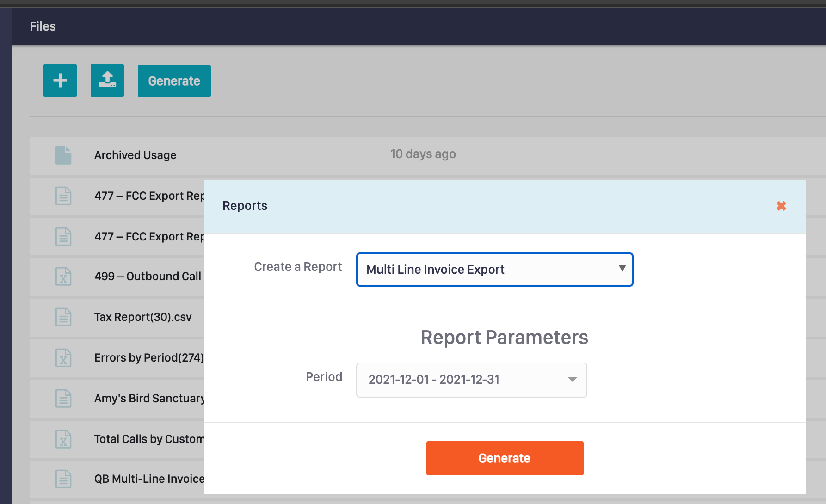Click the QB Multi-Line Invoice document icon
The image size is (826, 504).
(x=64, y=479)
